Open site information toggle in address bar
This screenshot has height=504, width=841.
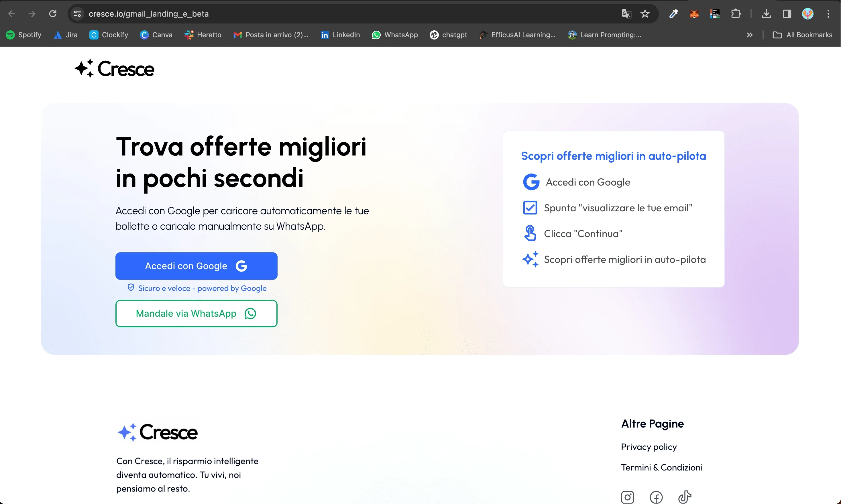77,14
